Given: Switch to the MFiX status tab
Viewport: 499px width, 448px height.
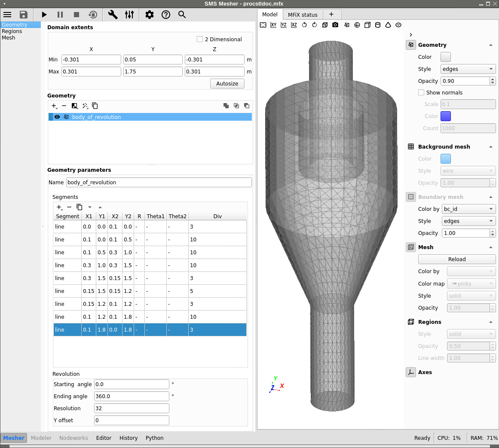Looking at the screenshot, I should click(x=302, y=15).
